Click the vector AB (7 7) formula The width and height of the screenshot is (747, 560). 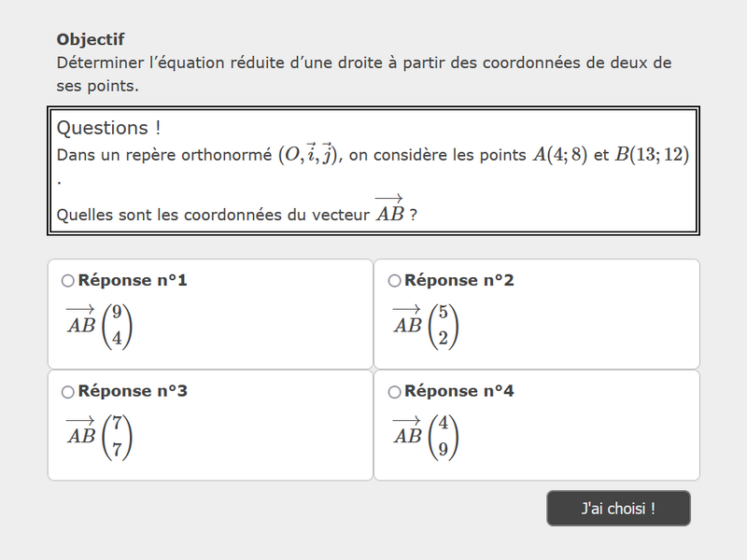pyautogui.click(x=99, y=437)
